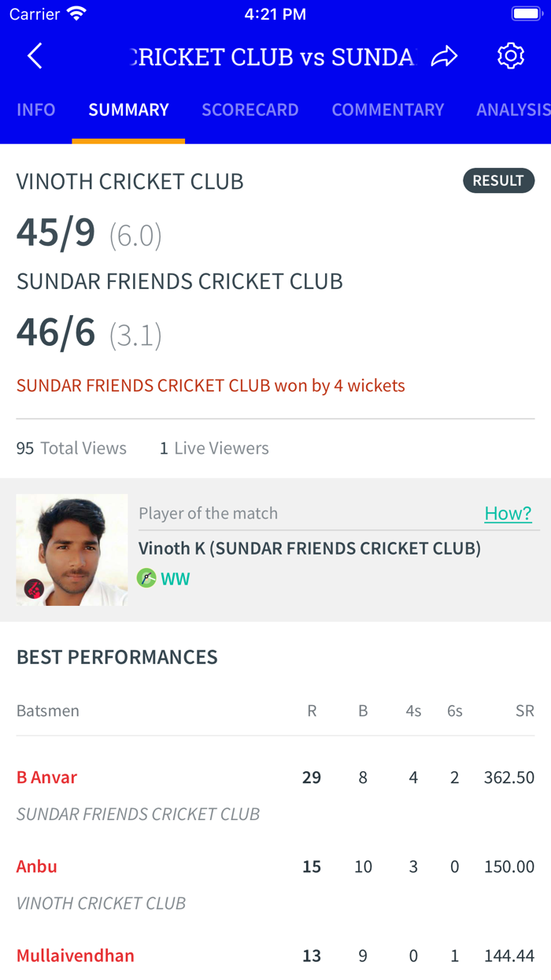Click the RESULT badge

498,180
